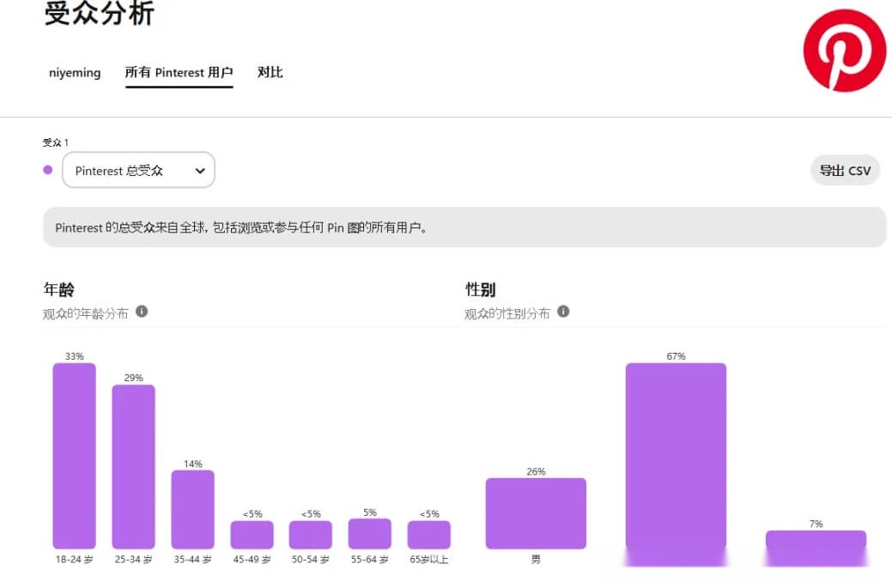Screen dimensions: 892x588
Task: Select the 50-54 岁 age bar
Action: (x=311, y=535)
